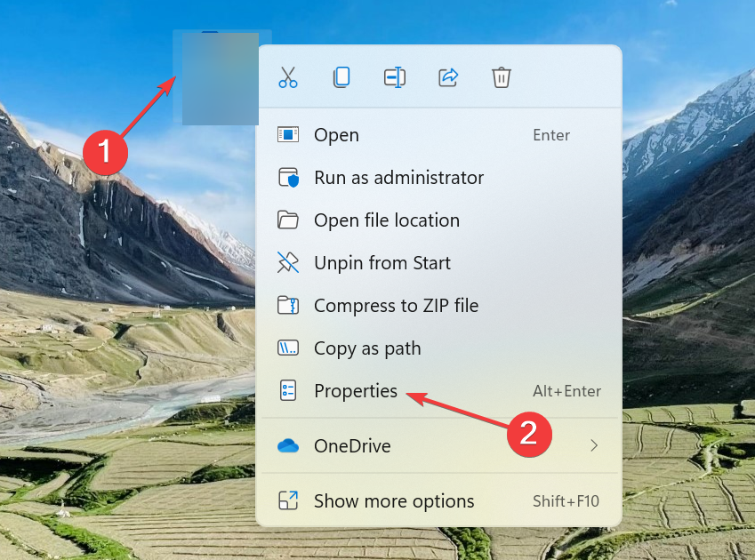Choose Open from the context menu

439,135
